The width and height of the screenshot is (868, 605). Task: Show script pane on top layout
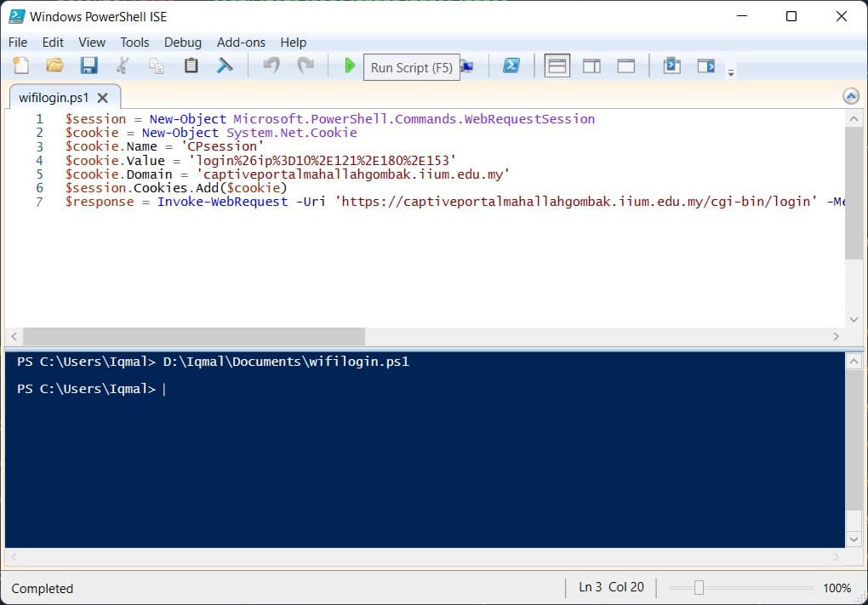coord(557,66)
